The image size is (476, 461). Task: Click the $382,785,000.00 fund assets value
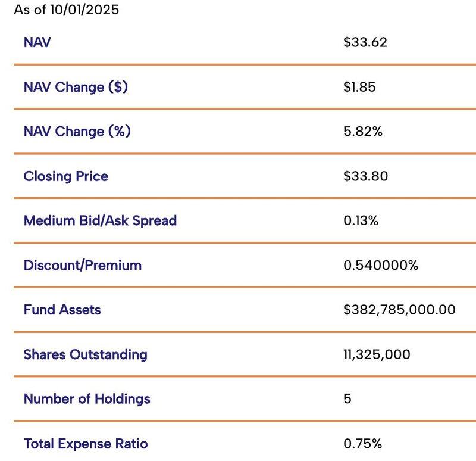tap(399, 310)
